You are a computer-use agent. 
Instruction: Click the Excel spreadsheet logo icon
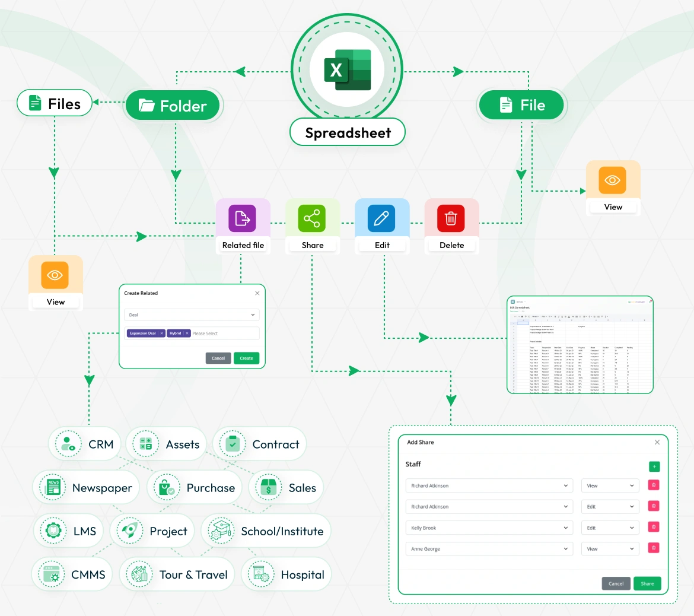pos(348,70)
